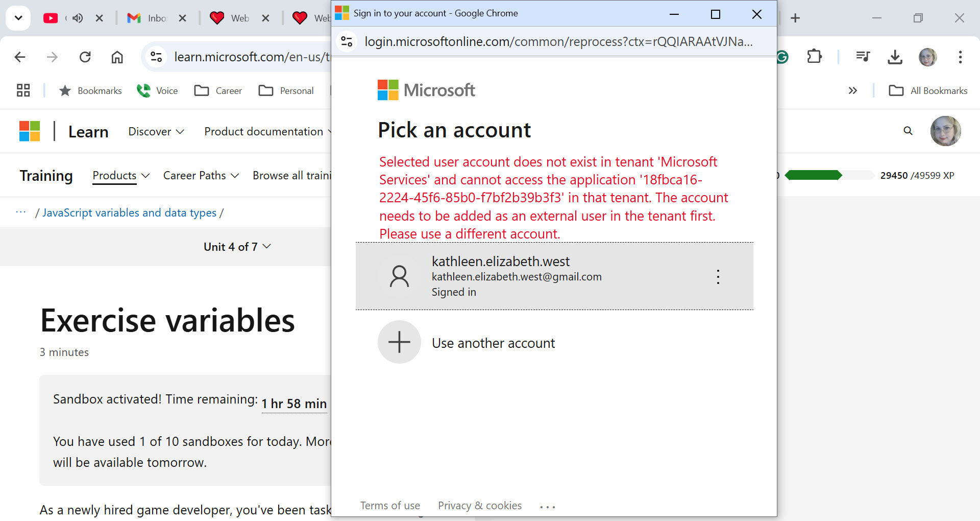The width and height of the screenshot is (980, 521).
Task: Click Use another account
Action: pos(493,343)
